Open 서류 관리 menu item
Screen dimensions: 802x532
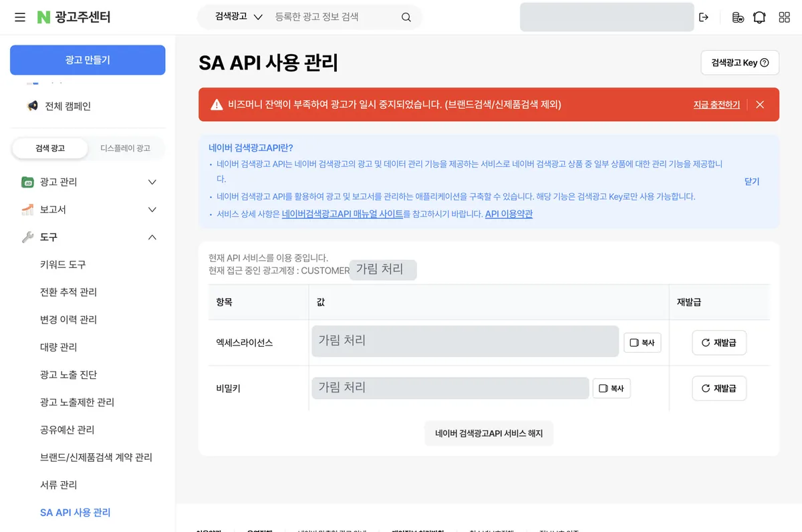59,485
